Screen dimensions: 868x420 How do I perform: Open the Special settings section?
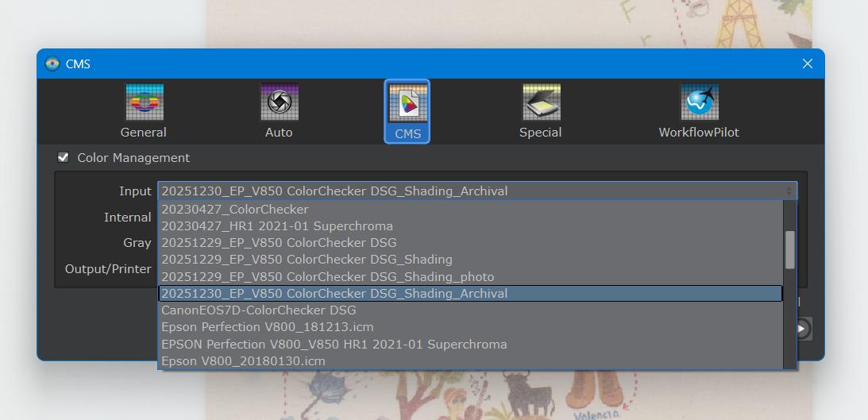click(540, 110)
